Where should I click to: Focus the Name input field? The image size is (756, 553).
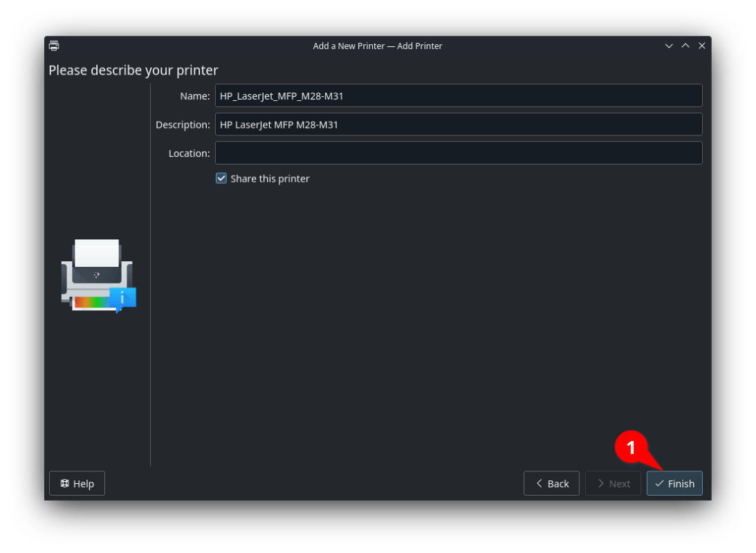click(x=459, y=96)
